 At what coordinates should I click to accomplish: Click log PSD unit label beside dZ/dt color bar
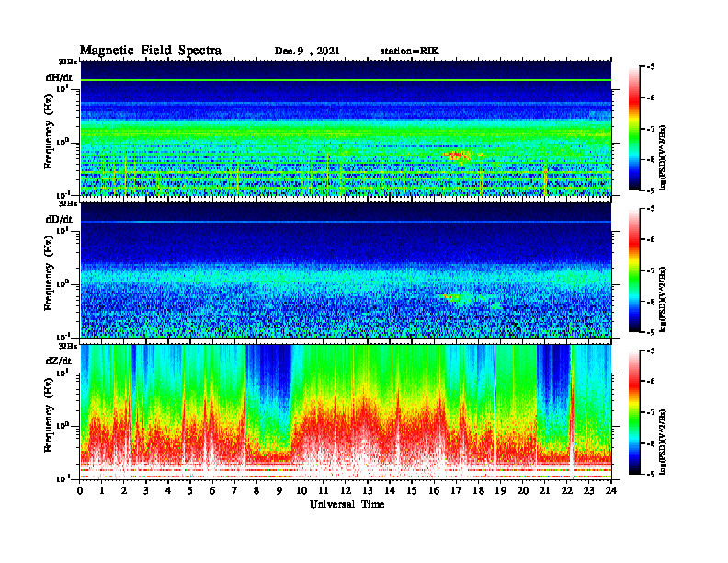[664, 441]
